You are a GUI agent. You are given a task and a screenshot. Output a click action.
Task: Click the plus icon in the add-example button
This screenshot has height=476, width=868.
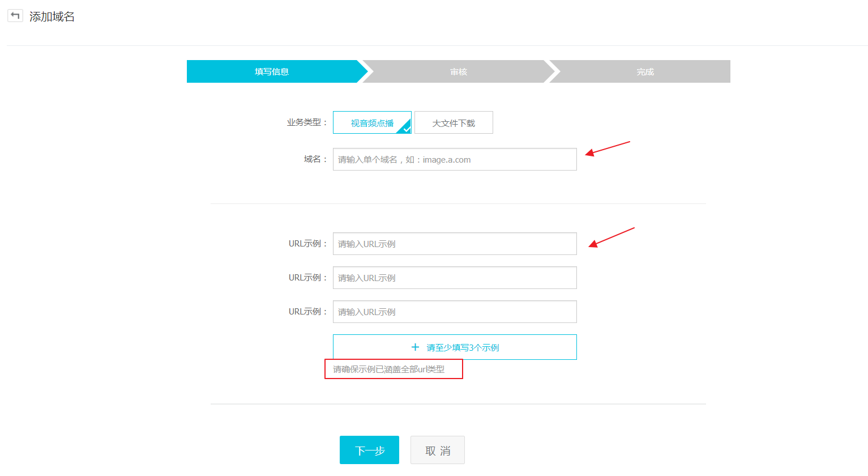pos(415,347)
